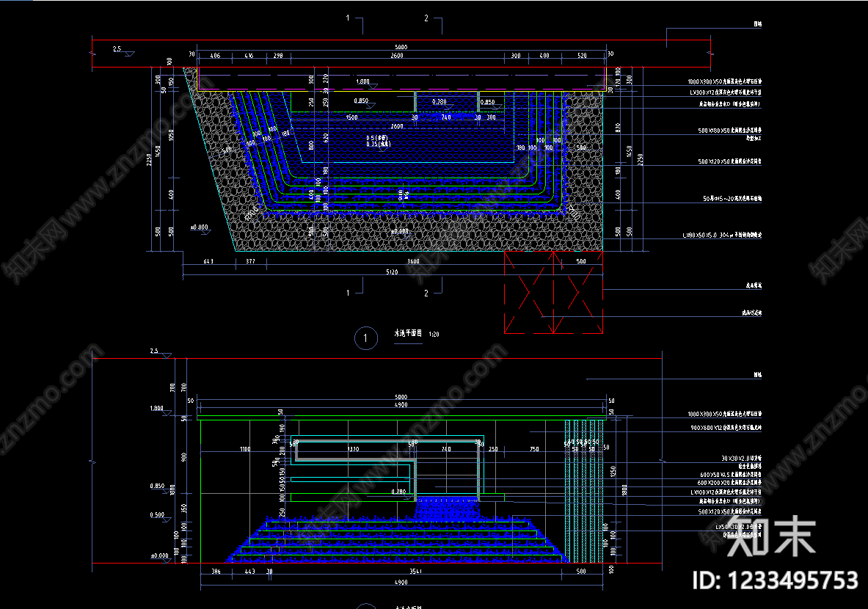Click the 443 dimension value
Screen dimensions: 868x609
tap(249, 572)
